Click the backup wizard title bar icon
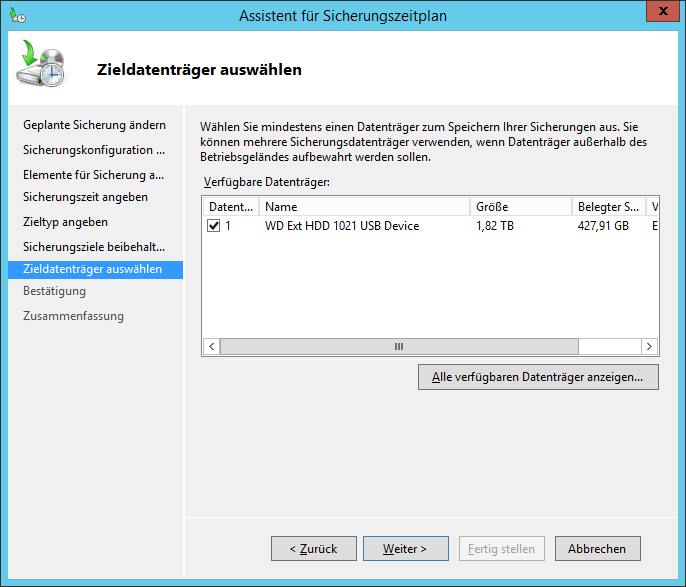The width and height of the screenshot is (686, 587). 18,16
